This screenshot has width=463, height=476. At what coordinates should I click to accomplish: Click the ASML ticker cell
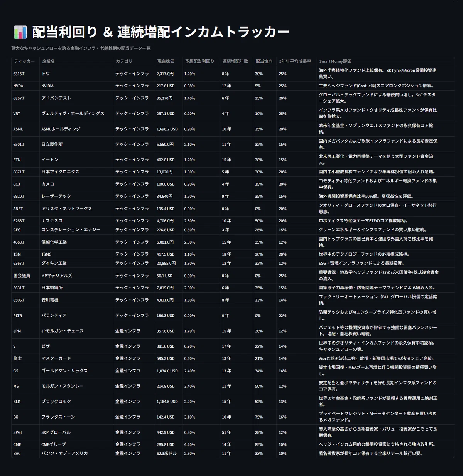(25, 129)
